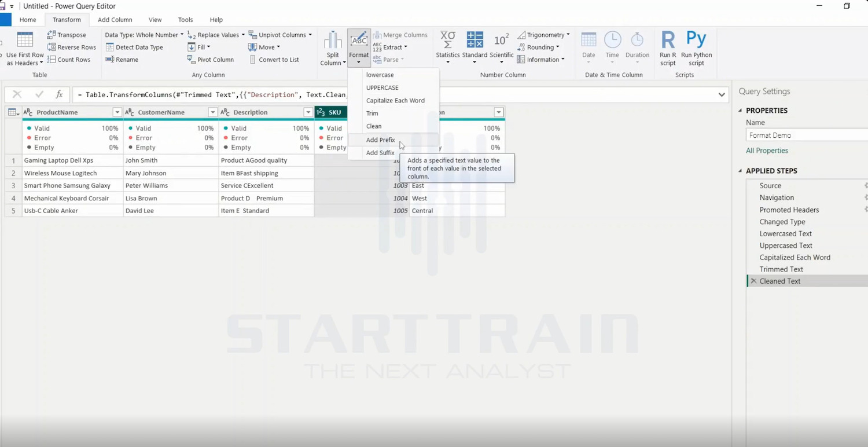Click Convert to List
Viewport: 868px width, 447px height.
[x=274, y=59]
